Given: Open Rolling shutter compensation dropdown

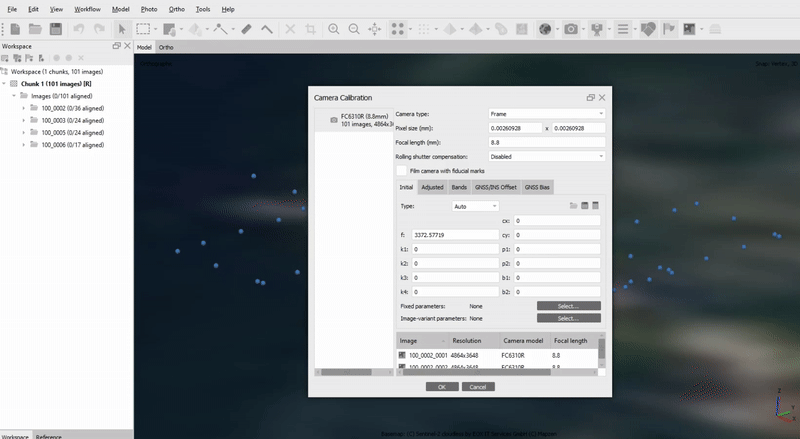Looking at the screenshot, I should click(546, 156).
